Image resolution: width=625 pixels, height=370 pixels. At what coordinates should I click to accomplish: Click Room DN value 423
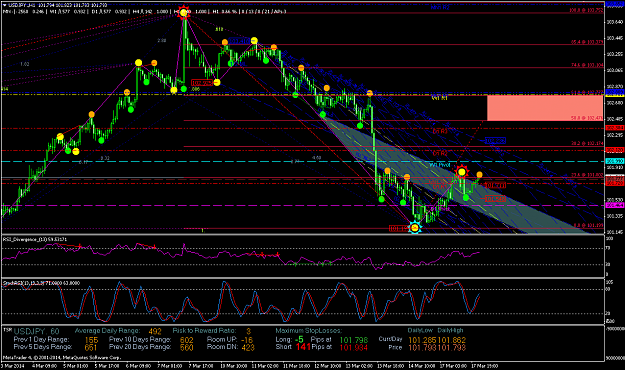(x=248, y=348)
